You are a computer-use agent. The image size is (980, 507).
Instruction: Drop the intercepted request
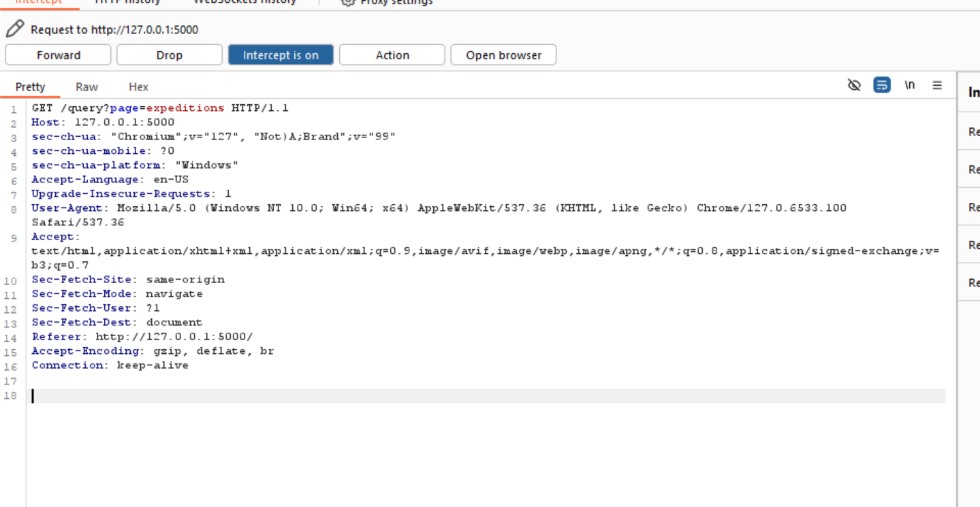(169, 55)
